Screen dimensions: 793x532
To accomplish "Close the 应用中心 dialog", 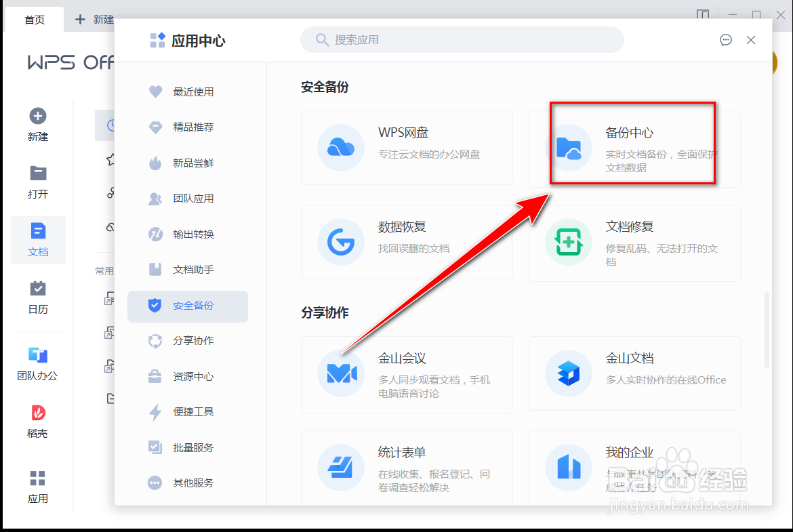I will tap(751, 40).
